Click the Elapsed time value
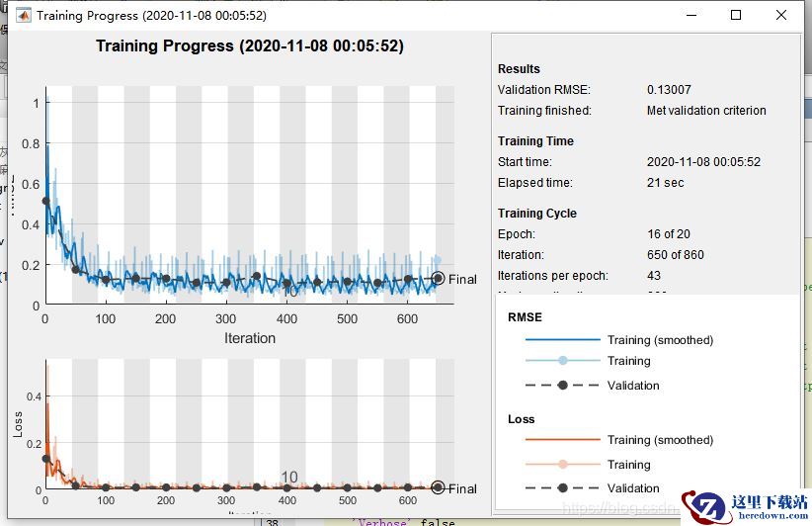The width and height of the screenshot is (812, 526). click(x=666, y=182)
